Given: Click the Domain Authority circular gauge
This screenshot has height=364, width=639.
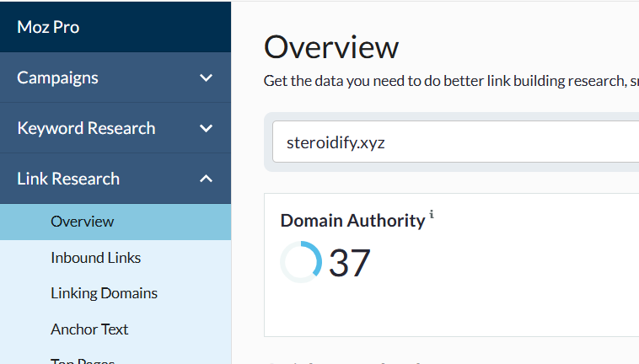Looking at the screenshot, I should [x=301, y=262].
